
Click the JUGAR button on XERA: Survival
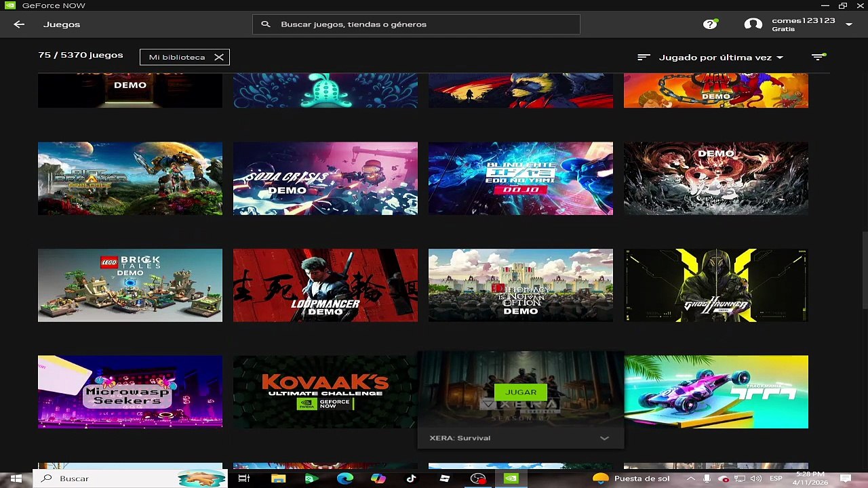(521, 392)
